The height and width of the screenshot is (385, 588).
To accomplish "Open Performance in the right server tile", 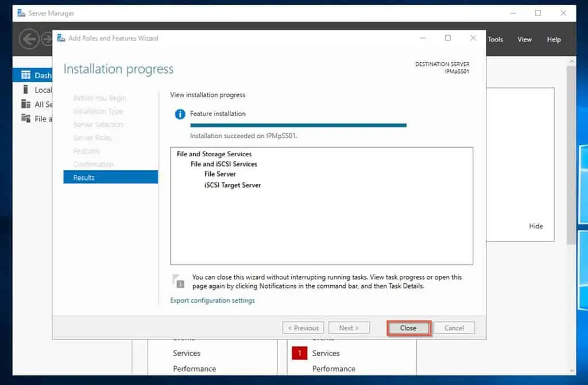I will [x=334, y=369].
